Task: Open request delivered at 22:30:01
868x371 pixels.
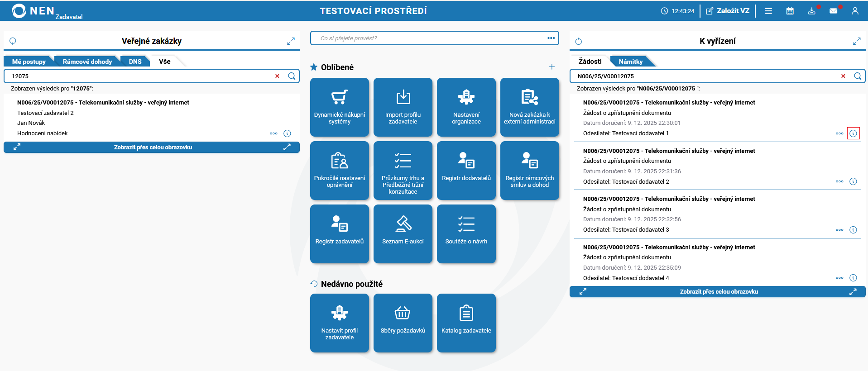Action: click(718, 118)
